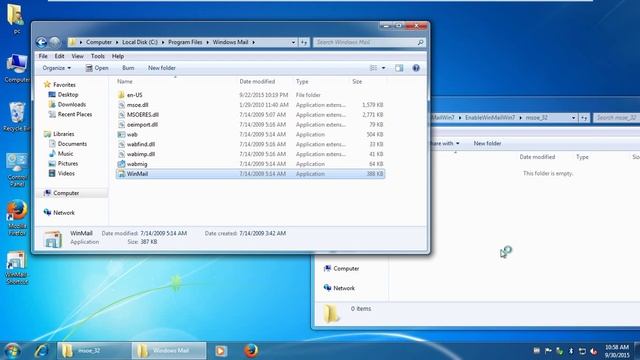Open the Edit menu
640x360 pixels.
60,56
